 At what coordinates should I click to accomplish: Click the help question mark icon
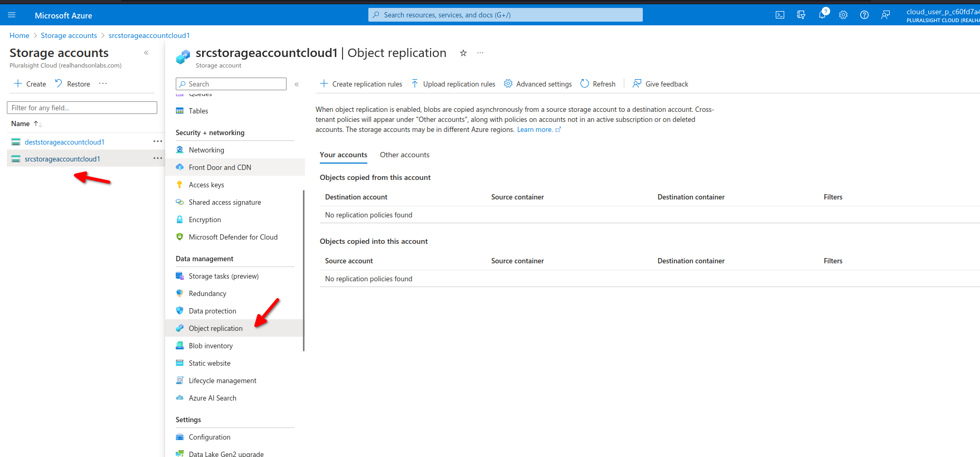click(x=864, y=15)
